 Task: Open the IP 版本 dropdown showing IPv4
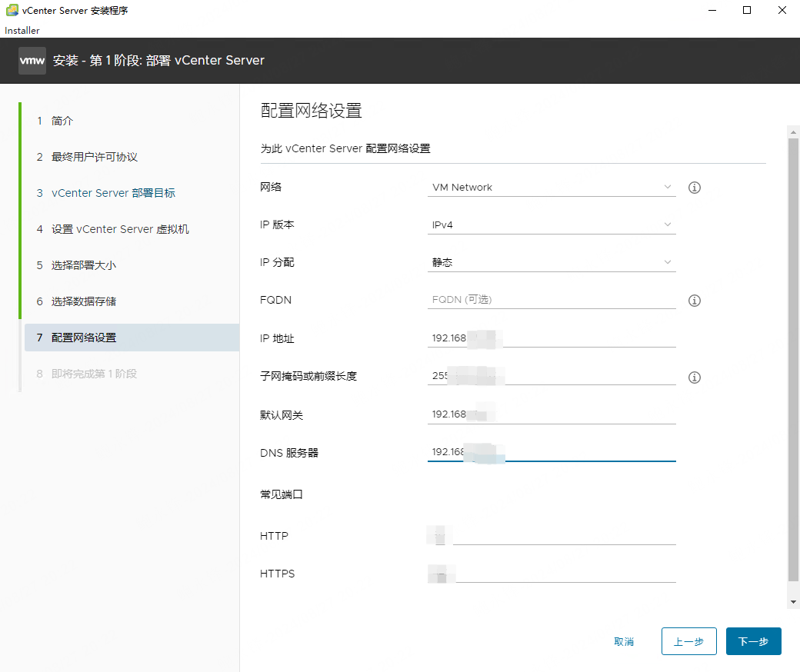point(552,225)
